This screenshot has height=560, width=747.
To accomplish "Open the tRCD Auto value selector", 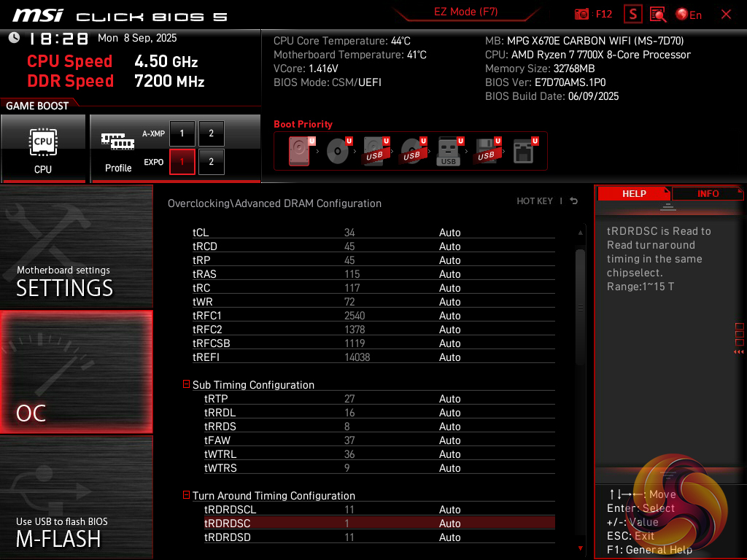I will [449, 246].
